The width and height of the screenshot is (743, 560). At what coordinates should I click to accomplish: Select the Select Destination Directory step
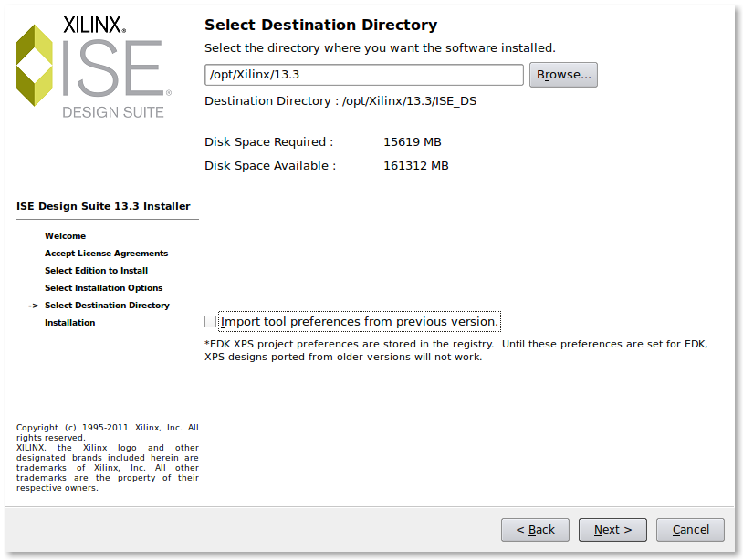[x=107, y=306]
